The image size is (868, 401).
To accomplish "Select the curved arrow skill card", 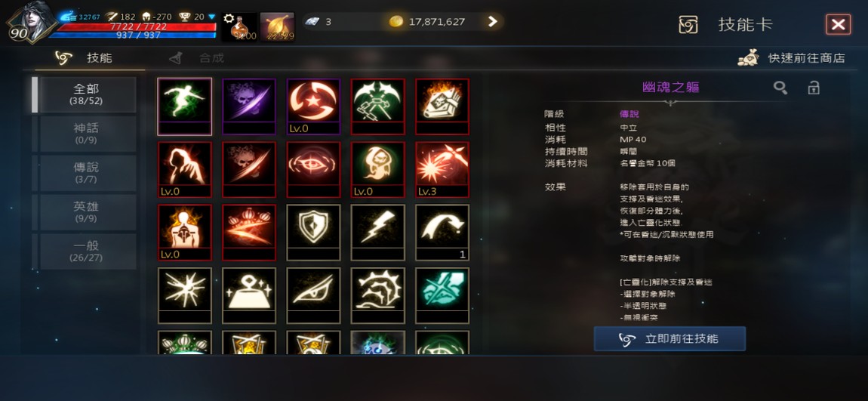I will pos(442,233).
